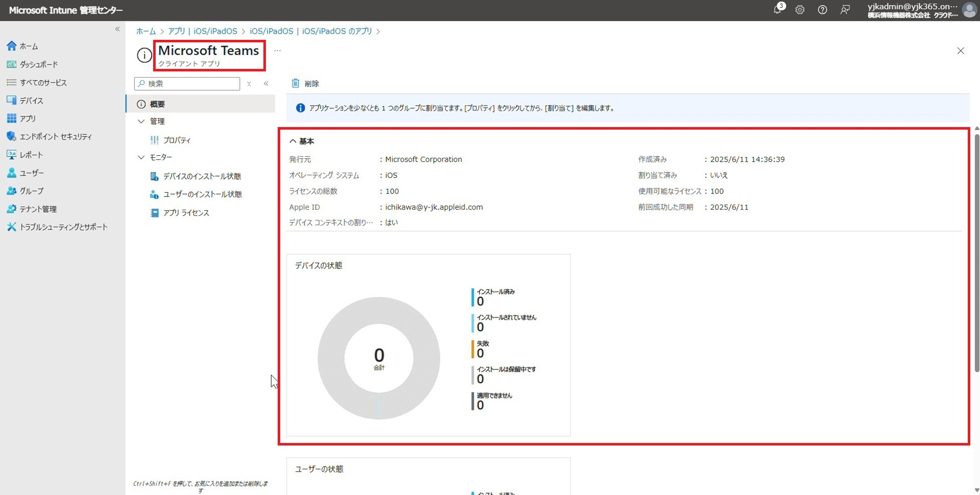Image resolution: width=980 pixels, height=495 pixels.
Task: Open デバイスのインストール状態 monitor page
Action: coord(202,177)
